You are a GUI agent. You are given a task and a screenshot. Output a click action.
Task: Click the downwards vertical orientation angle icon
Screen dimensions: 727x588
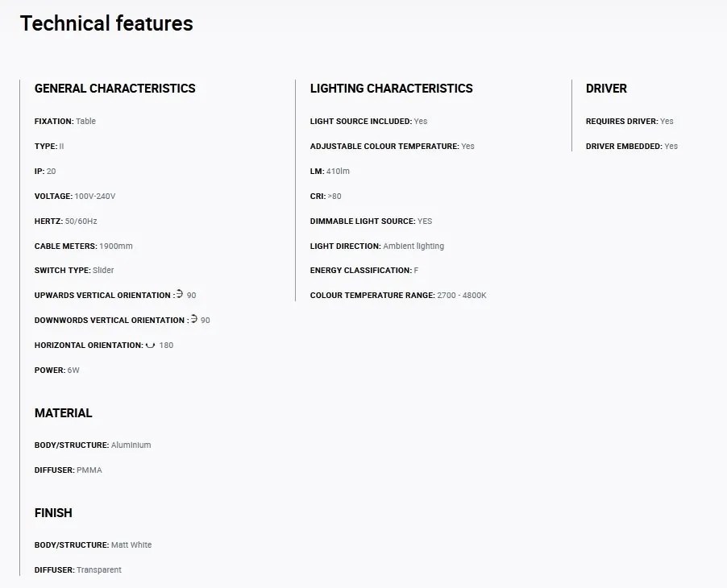tap(193, 319)
